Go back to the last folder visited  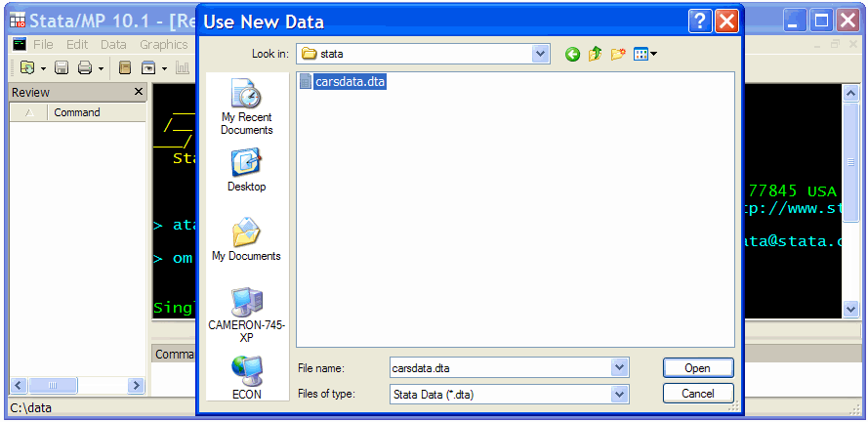click(572, 55)
